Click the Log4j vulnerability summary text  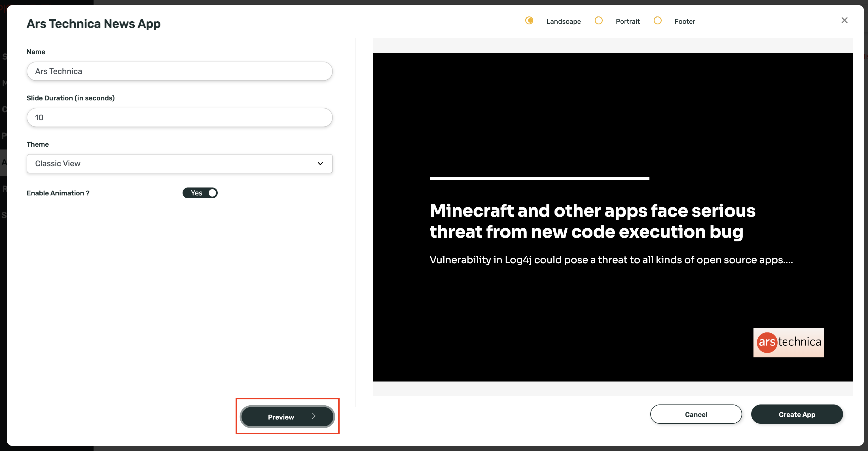point(611,260)
